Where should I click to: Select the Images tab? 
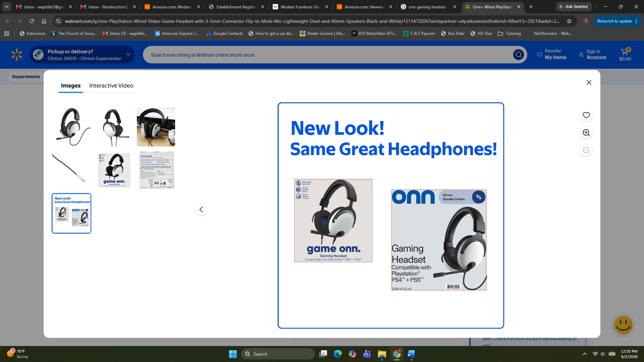pyautogui.click(x=71, y=86)
